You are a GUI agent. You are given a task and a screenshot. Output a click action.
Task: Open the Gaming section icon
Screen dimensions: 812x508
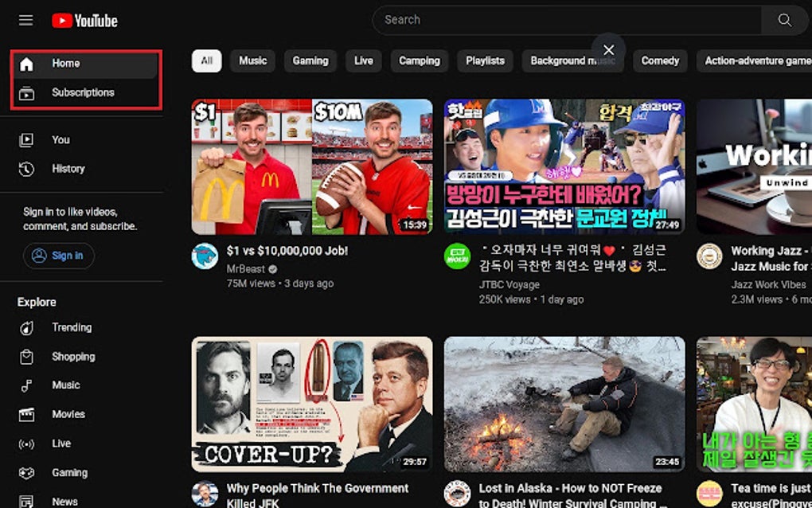click(28, 472)
